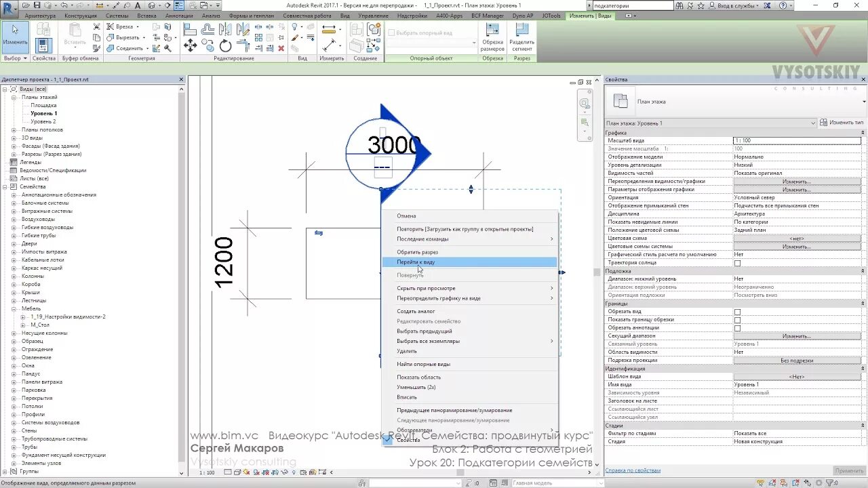Choose Удалить in context menu

[469, 351]
